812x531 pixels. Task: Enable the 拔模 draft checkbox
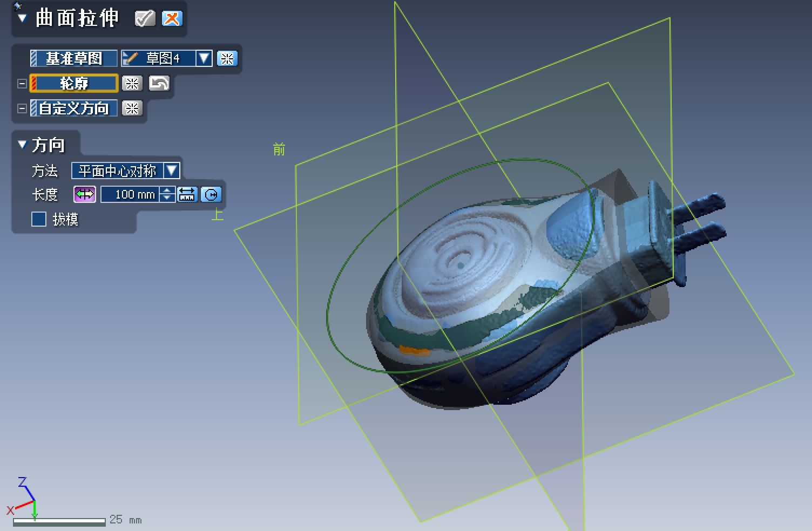click(x=39, y=219)
